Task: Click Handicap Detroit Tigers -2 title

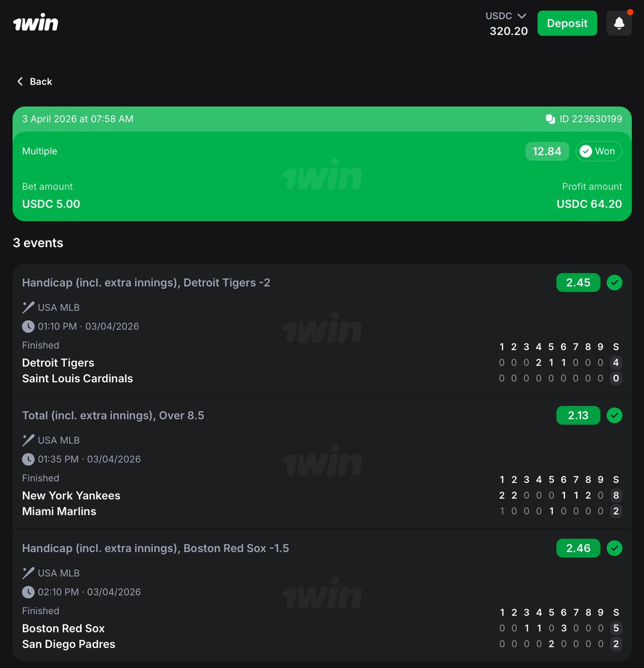Action: click(146, 283)
